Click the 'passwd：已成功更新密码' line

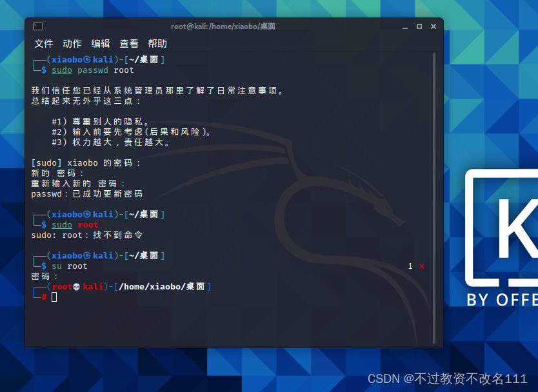click(x=87, y=194)
